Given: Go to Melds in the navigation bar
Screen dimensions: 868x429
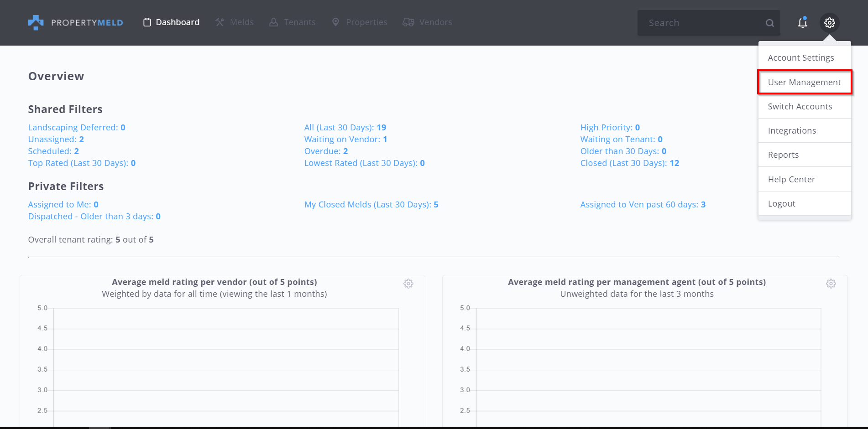Looking at the screenshot, I should pyautogui.click(x=235, y=22).
